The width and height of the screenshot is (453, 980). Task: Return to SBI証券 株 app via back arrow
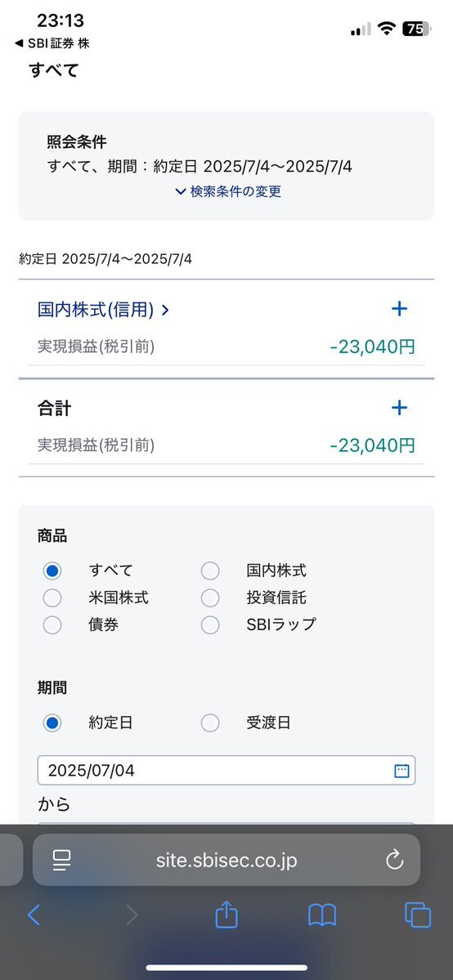tap(20, 43)
